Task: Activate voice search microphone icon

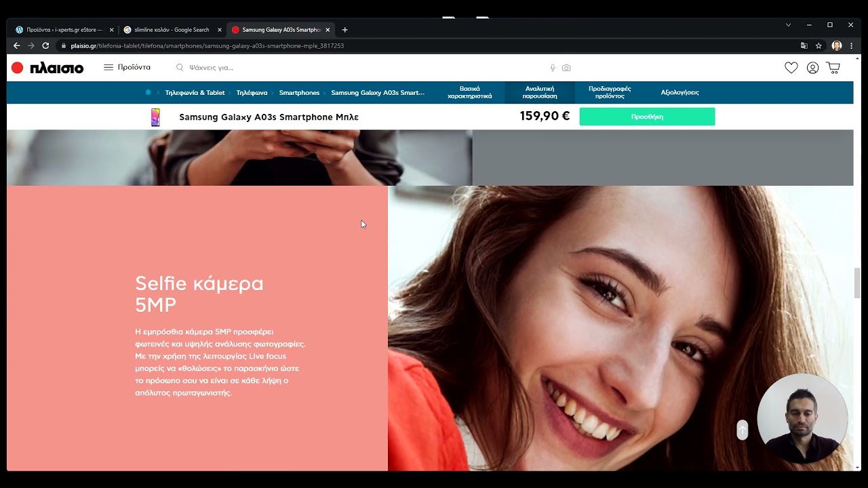Action: click(x=553, y=68)
